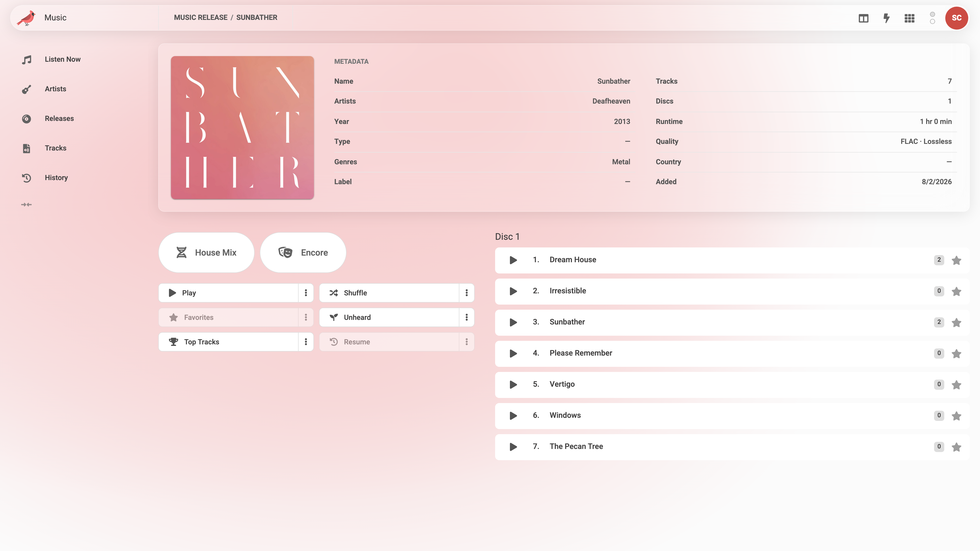Start a House Mix
Viewport: 980px width, 551px height.
[206, 253]
